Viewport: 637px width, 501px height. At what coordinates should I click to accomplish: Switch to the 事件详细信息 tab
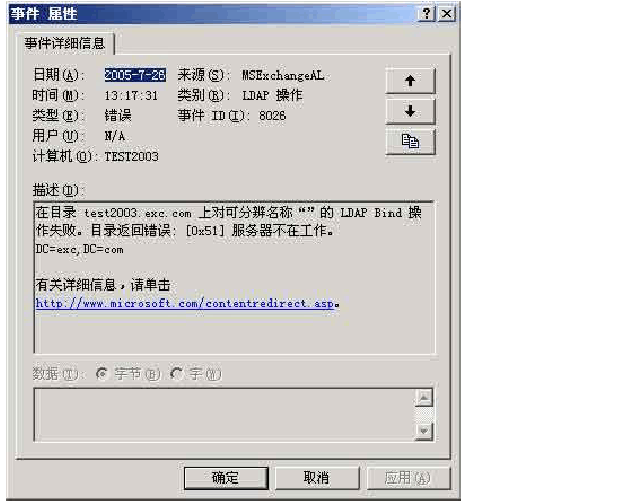68,43
